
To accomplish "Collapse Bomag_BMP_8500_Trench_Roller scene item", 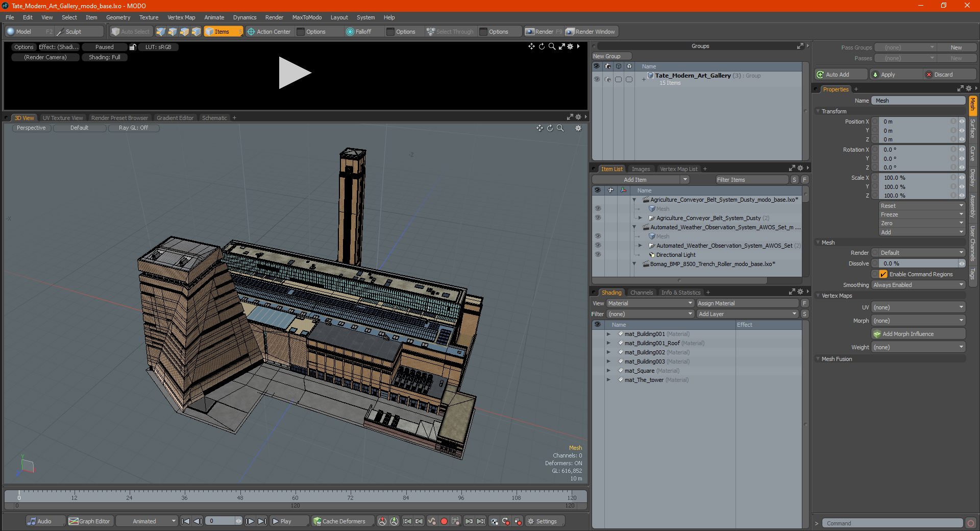I will [x=634, y=264].
